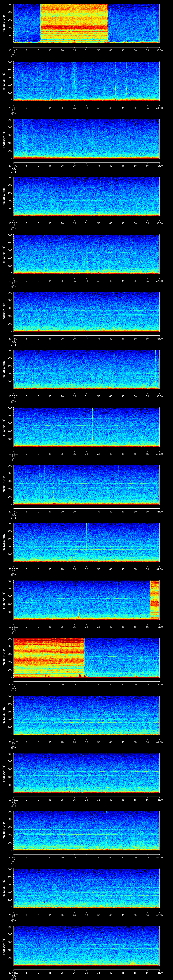The image size is (173, 980).
Task: Click the vertical spike near 43 s in the 23:37 spectrogram
Action: pyautogui.click(x=119, y=481)
